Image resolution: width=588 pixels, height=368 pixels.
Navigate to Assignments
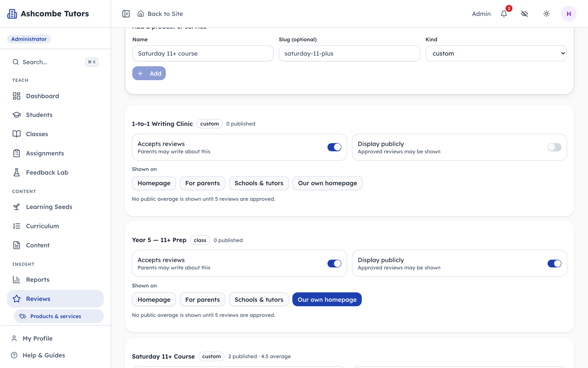[x=55, y=153]
